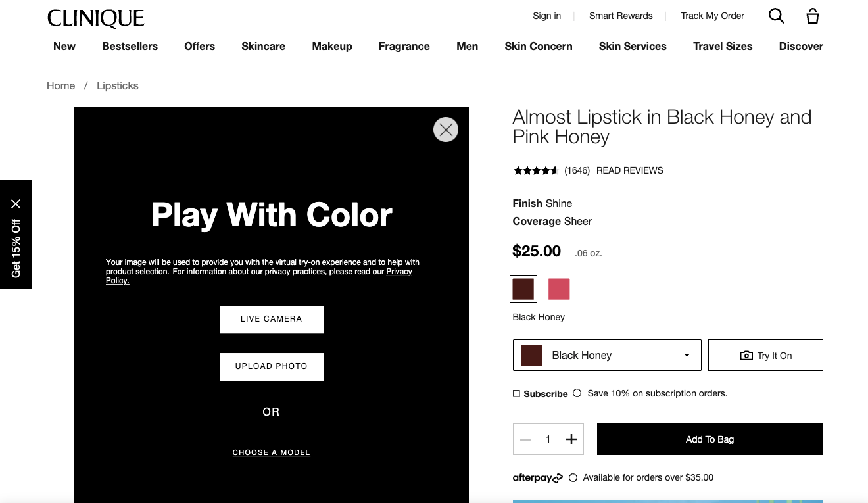Screen dimensions: 868x503
Task: Select the Black Honey color swatch
Action: point(523,289)
